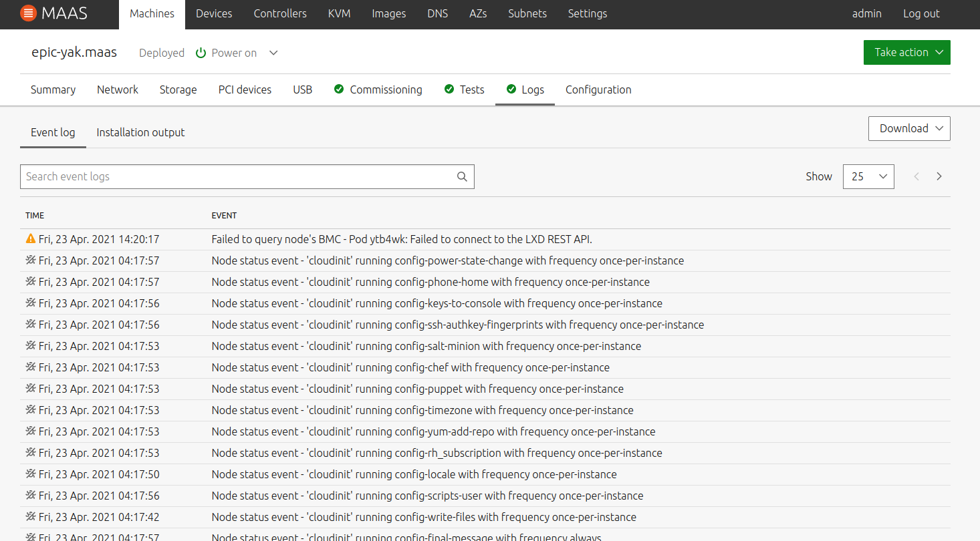Open the Network tab
Image resolution: width=980 pixels, height=541 pixels.
(118, 89)
